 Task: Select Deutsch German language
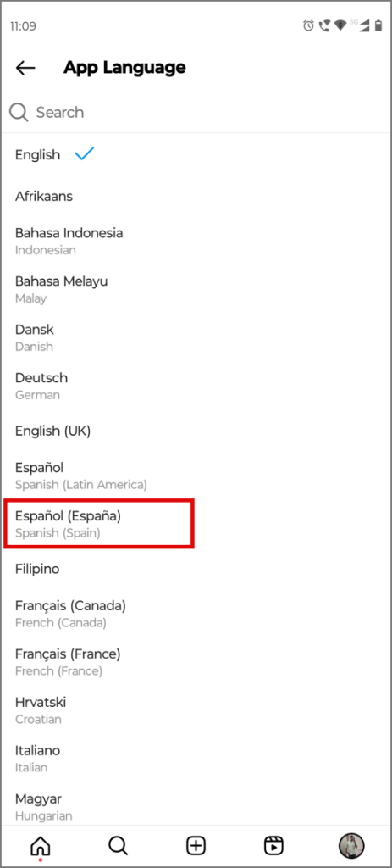(196, 386)
